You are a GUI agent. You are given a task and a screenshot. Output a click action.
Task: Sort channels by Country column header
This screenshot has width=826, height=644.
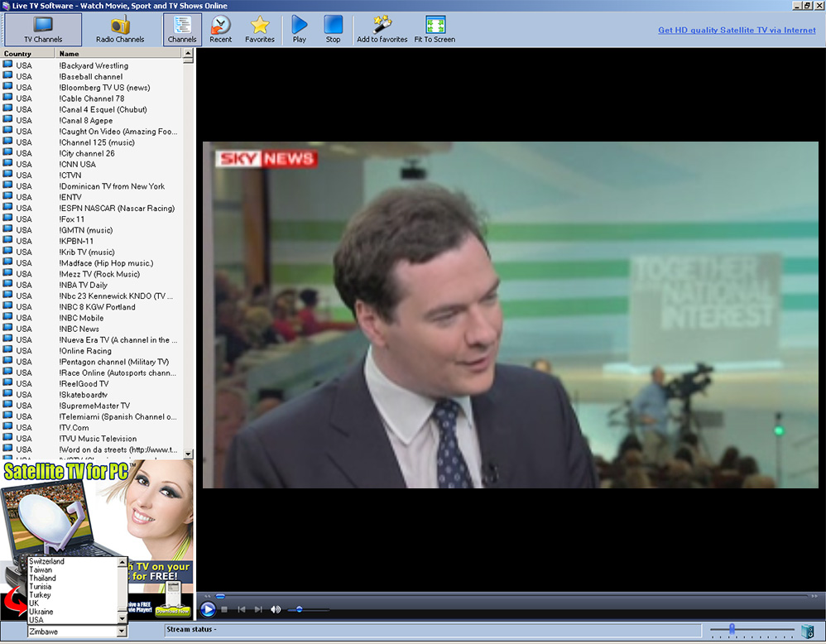(x=28, y=53)
